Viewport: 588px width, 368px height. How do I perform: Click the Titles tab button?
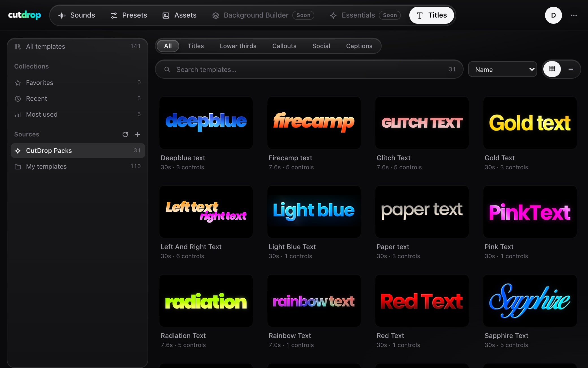point(432,15)
